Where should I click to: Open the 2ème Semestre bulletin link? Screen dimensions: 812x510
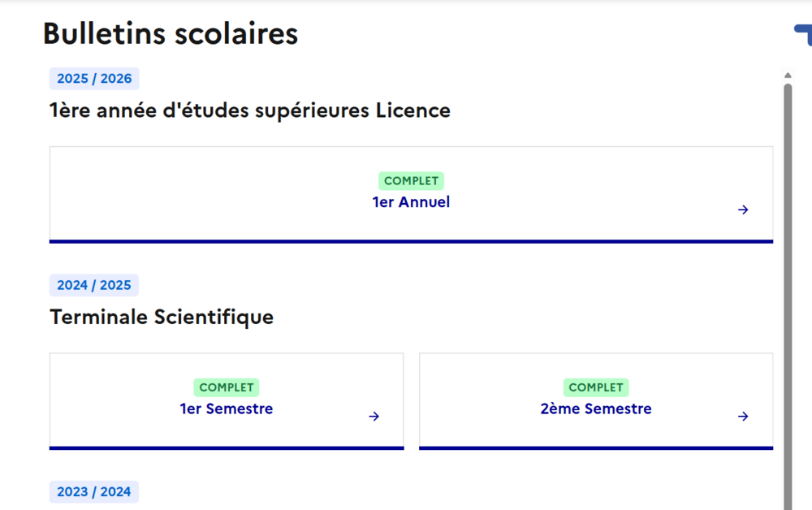[596, 408]
